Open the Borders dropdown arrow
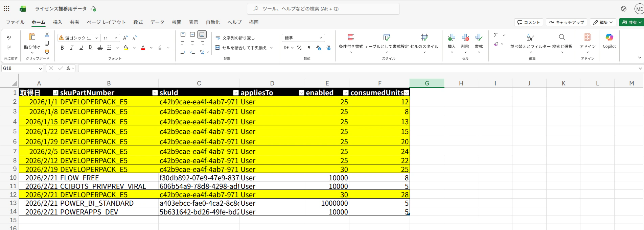 (117, 48)
